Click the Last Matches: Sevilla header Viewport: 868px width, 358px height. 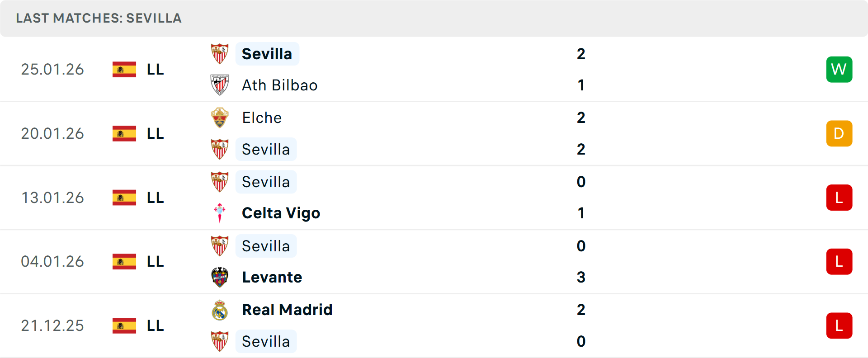(x=99, y=18)
